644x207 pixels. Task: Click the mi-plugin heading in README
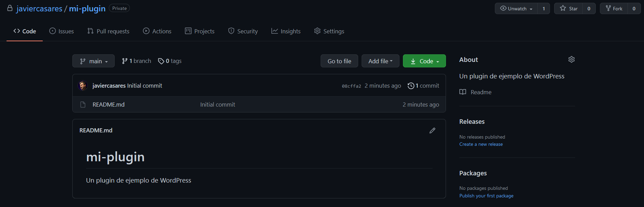click(x=115, y=157)
